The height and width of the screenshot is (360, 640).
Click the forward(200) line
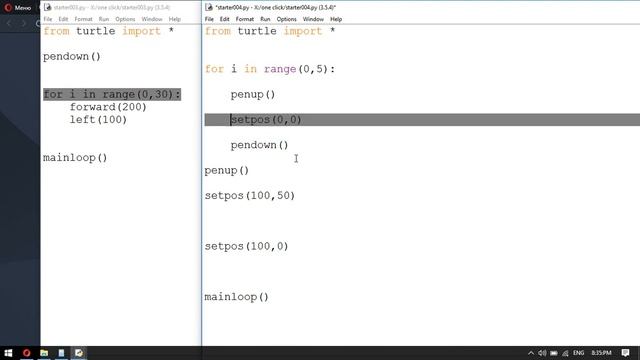coord(108,107)
